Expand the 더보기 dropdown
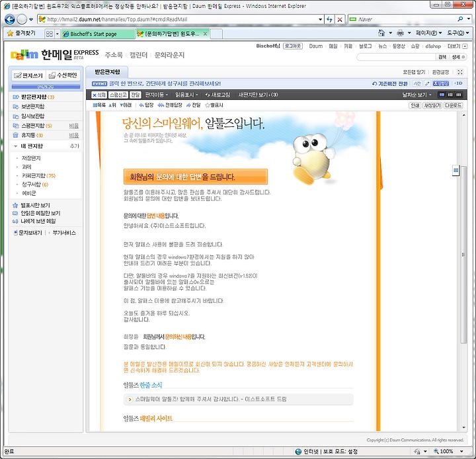This screenshot has width=476, height=459. pyautogui.click(x=457, y=46)
